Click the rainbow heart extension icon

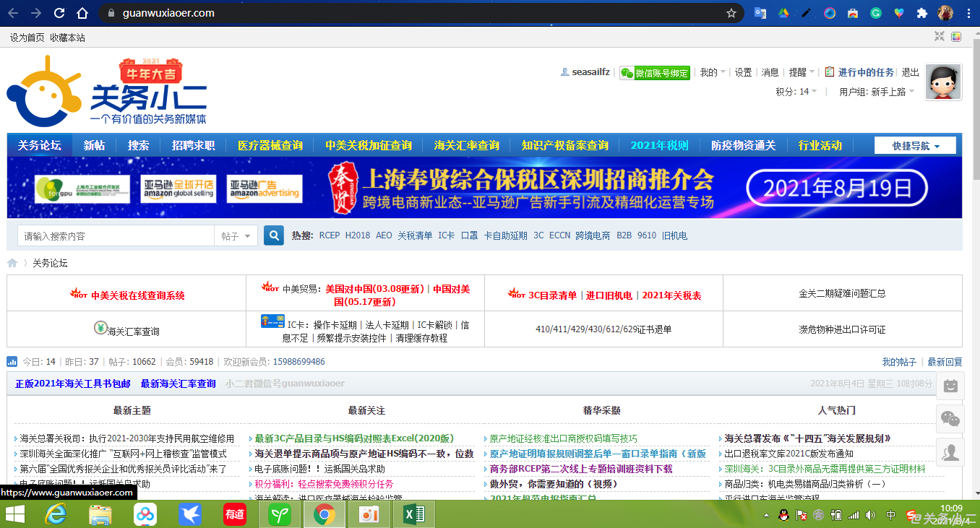(x=899, y=13)
